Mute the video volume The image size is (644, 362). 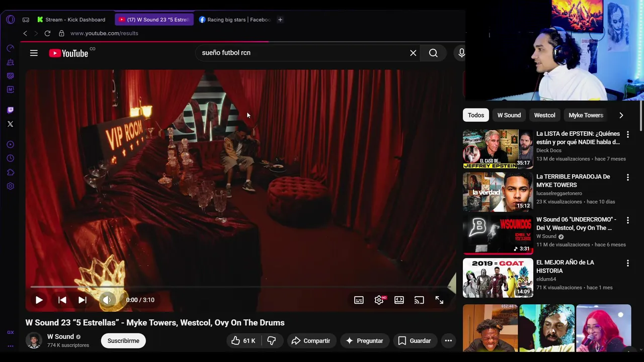tap(107, 300)
